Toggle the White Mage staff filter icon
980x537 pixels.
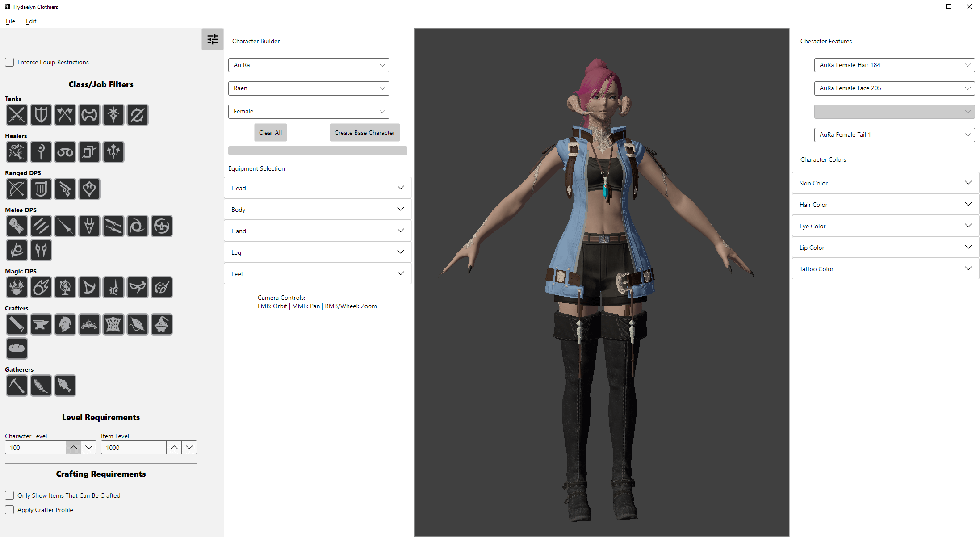pos(41,152)
